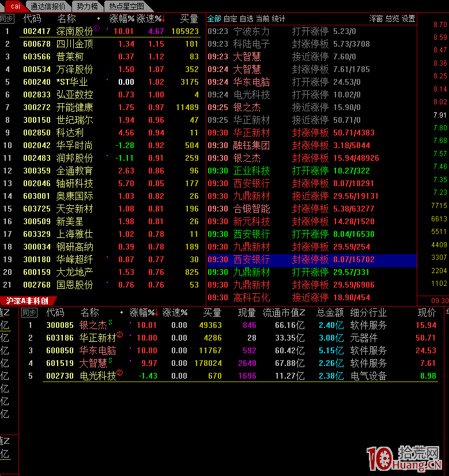Select the 沪深A丰科创 tab

(27, 301)
